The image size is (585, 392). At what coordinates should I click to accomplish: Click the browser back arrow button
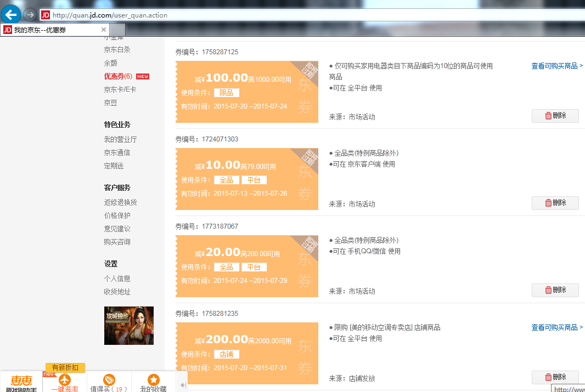[11, 14]
